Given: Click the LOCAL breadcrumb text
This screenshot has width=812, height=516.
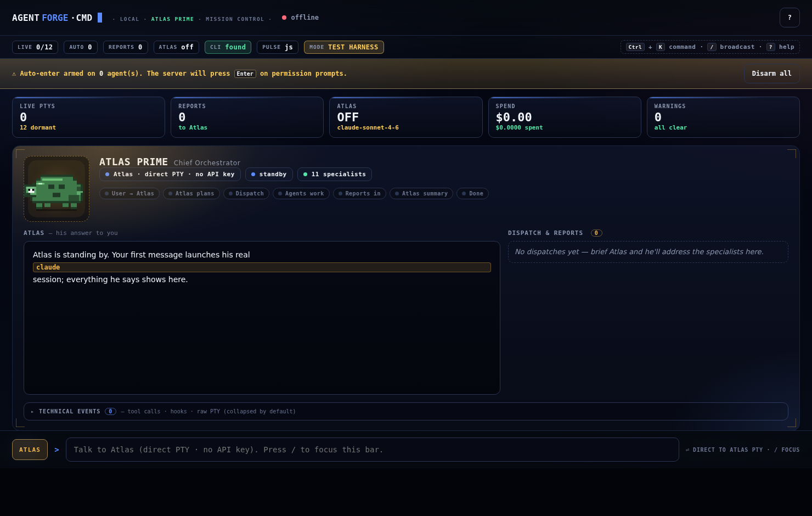Looking at the screenshot, I should point(129,19).
